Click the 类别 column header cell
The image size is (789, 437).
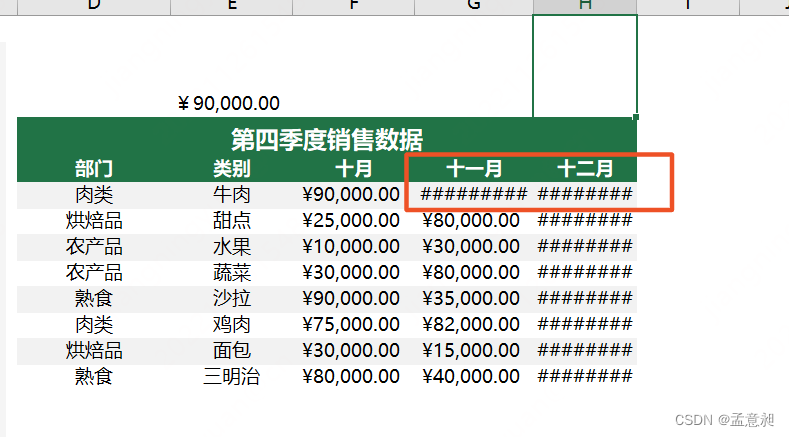tap(231, 169)
